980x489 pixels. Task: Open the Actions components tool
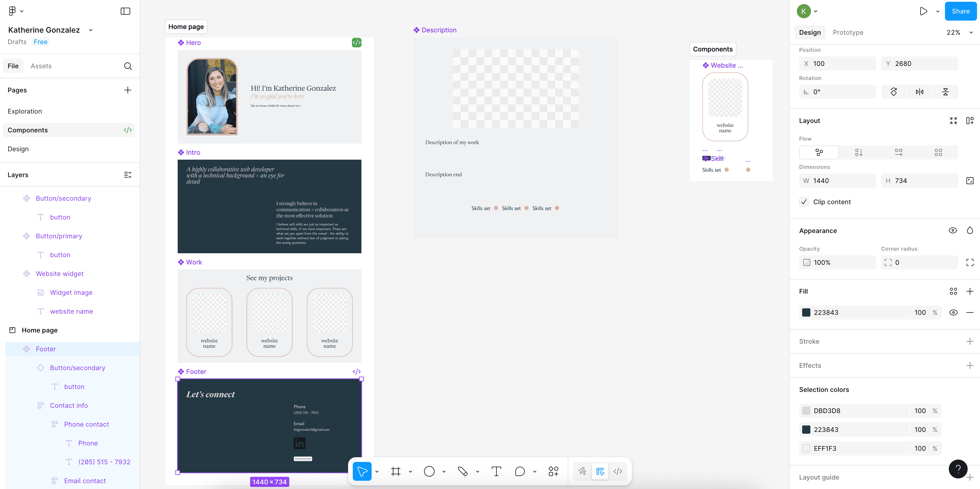[553, 472]
